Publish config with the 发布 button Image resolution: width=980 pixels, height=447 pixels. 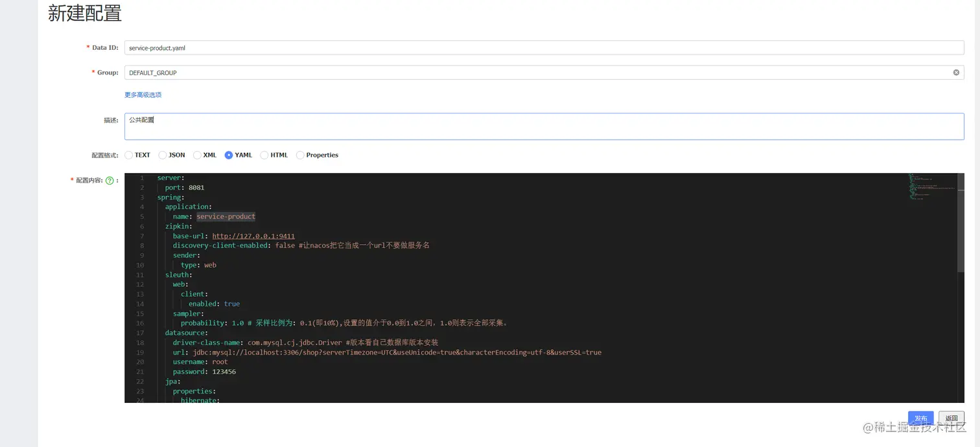pos(920,418)
